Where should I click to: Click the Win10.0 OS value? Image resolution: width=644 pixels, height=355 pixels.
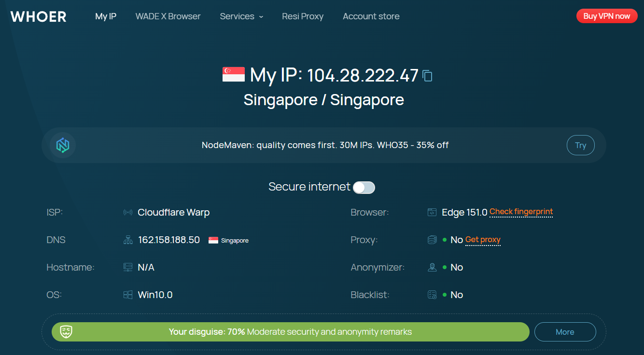pos(155,295)
